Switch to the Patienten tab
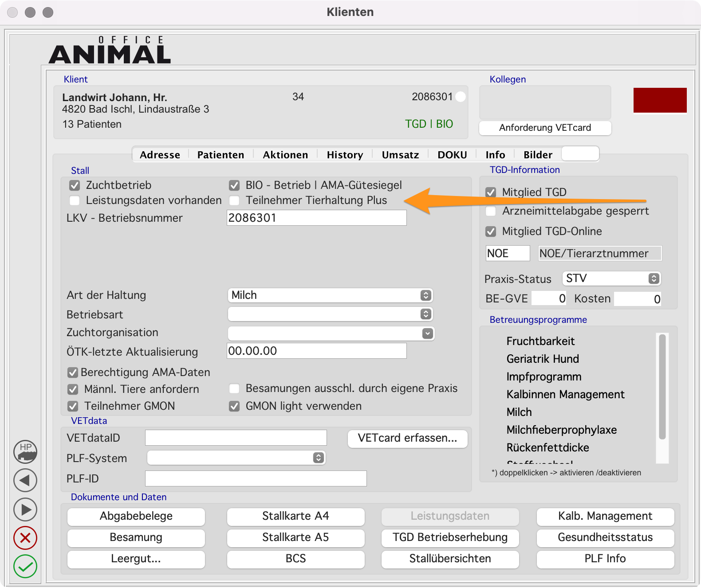 coord(221,155)
